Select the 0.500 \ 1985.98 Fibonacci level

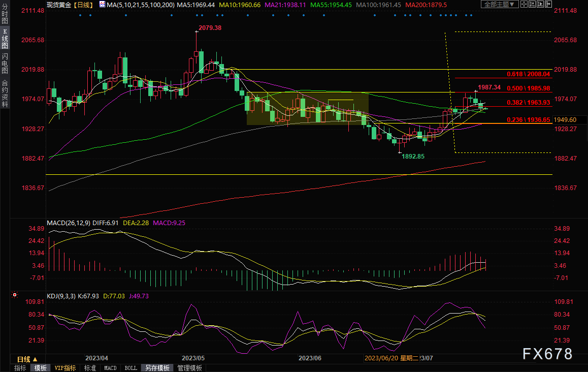(529, 88)
